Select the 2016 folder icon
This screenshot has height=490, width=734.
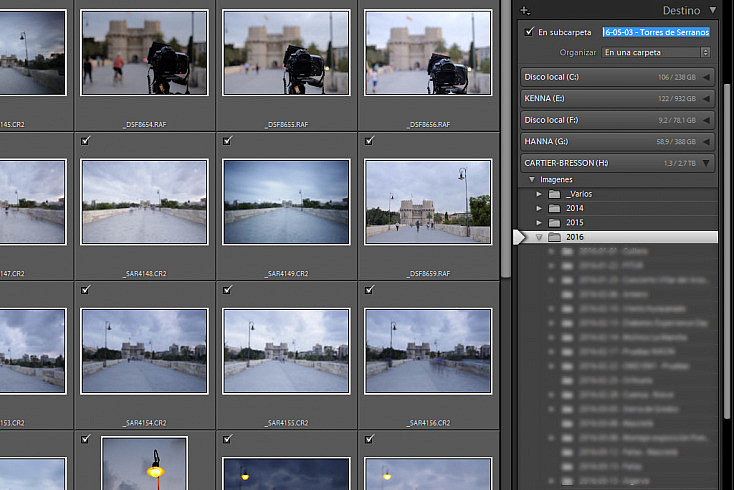[554, 237]
